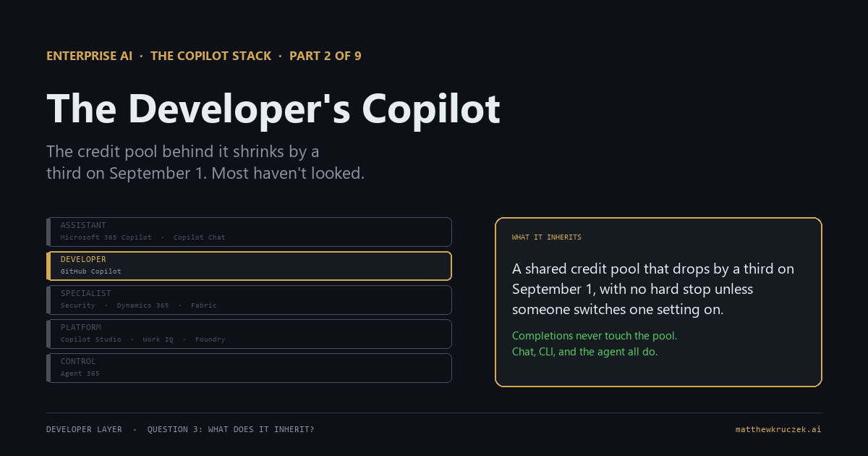Select the PLATFORM layer row
Screen dimensions: 868x456
[x=249, y=334]
